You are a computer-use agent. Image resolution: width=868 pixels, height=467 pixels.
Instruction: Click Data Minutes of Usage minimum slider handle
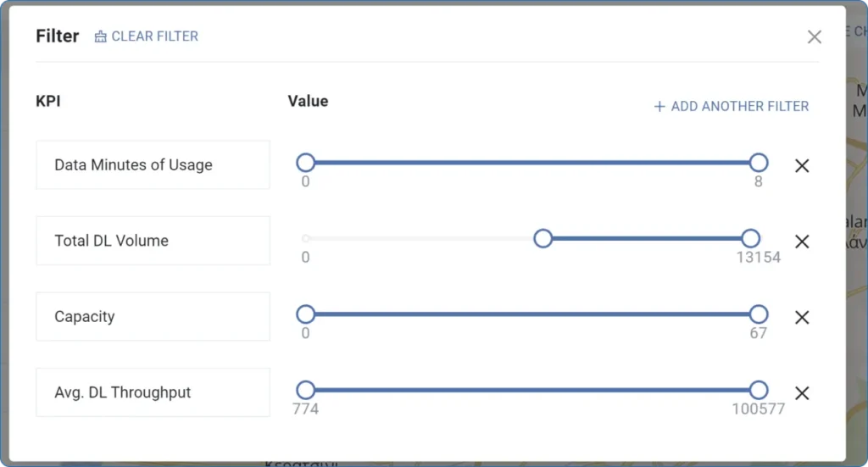pyautogui.click(x=306, y=163)
